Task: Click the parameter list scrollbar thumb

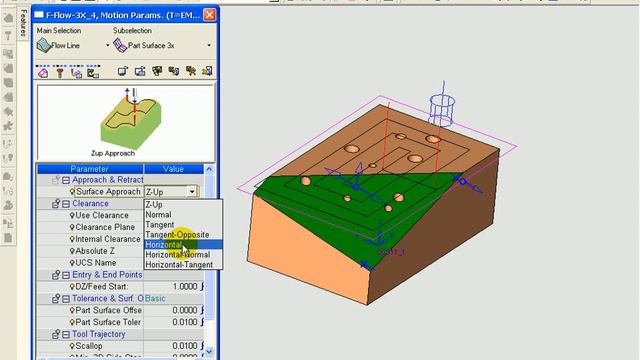Action: coord(209,247)
